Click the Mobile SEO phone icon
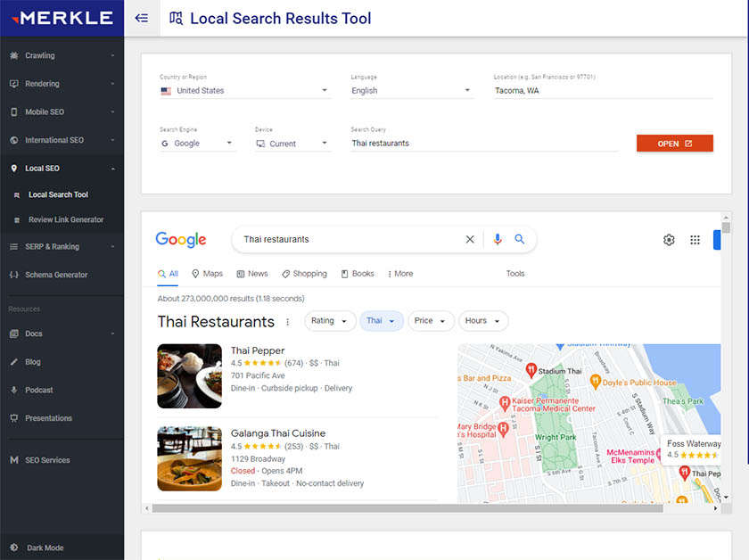Screen dimensions: 749x560 pyautogui.click(x=14, y=111)
